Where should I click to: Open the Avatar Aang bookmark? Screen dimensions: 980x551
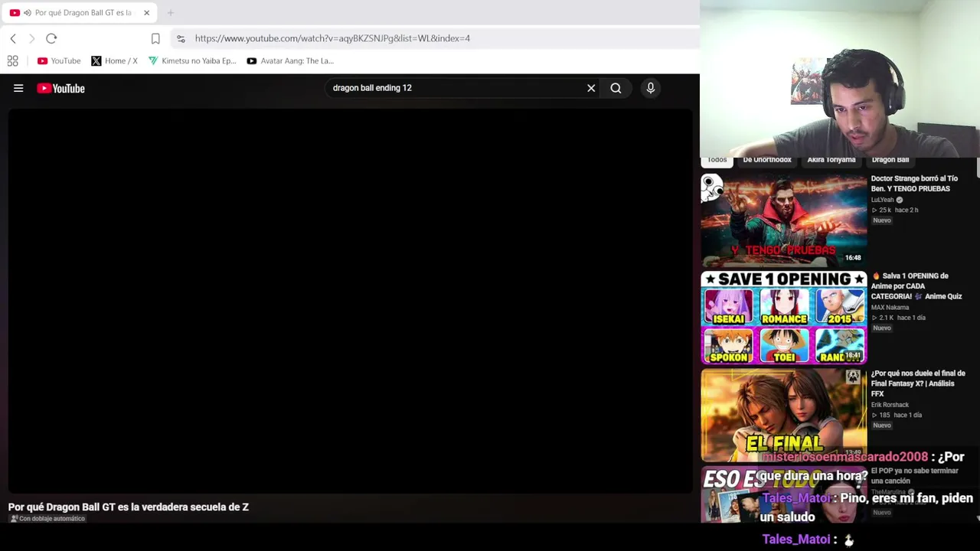pos(290,60)
